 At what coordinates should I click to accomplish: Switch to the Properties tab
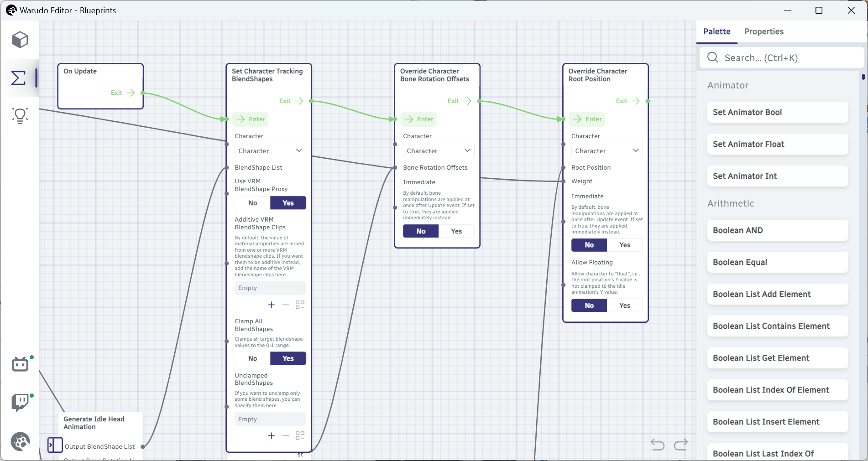[764, 31]
